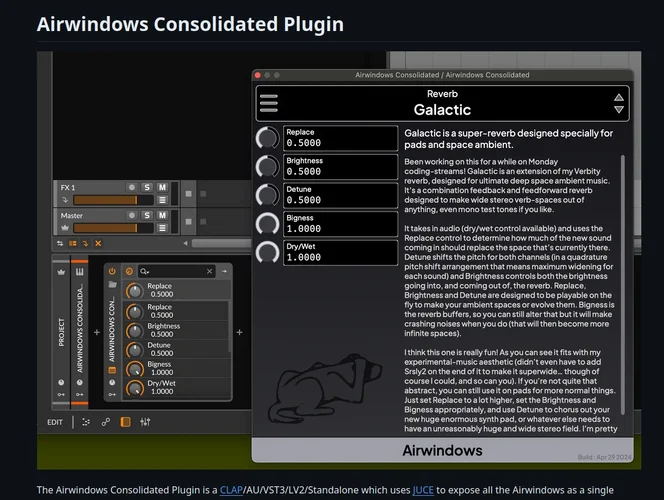The width and height of the screenshot is (664, 500).
Task: Click the plugin description scrollbar
Action: (622, 285)
